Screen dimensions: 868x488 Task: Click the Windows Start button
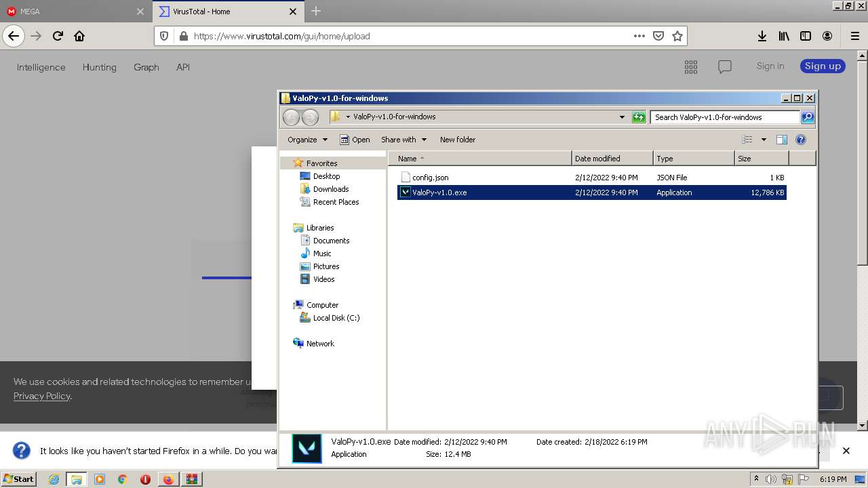coord(19,479)
